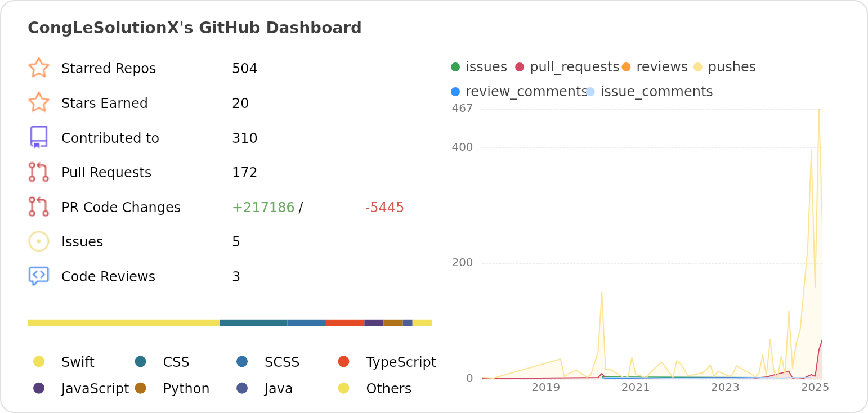Click the TypeScript red bar segment
This screenshot has width=868, height=413.
point(345,323)
